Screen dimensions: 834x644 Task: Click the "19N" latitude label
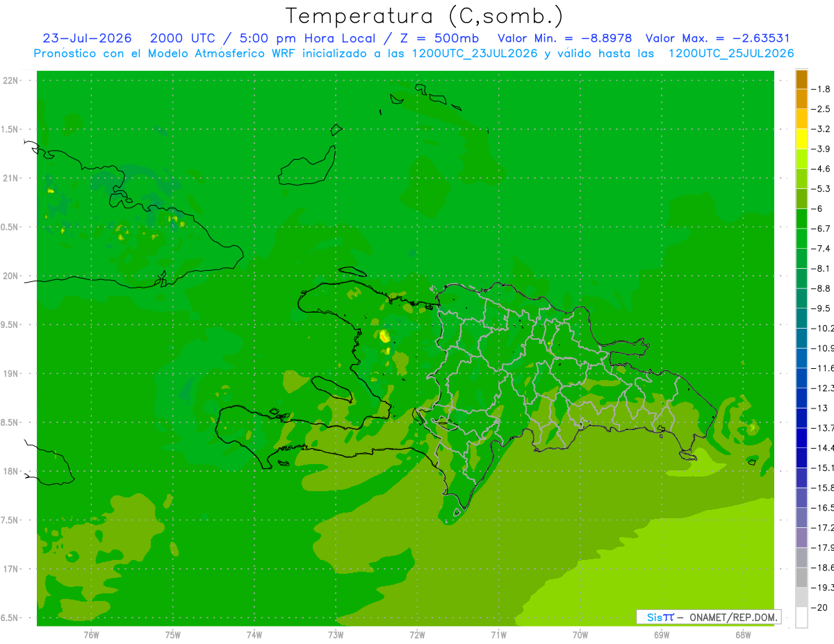tap(12, 374)
